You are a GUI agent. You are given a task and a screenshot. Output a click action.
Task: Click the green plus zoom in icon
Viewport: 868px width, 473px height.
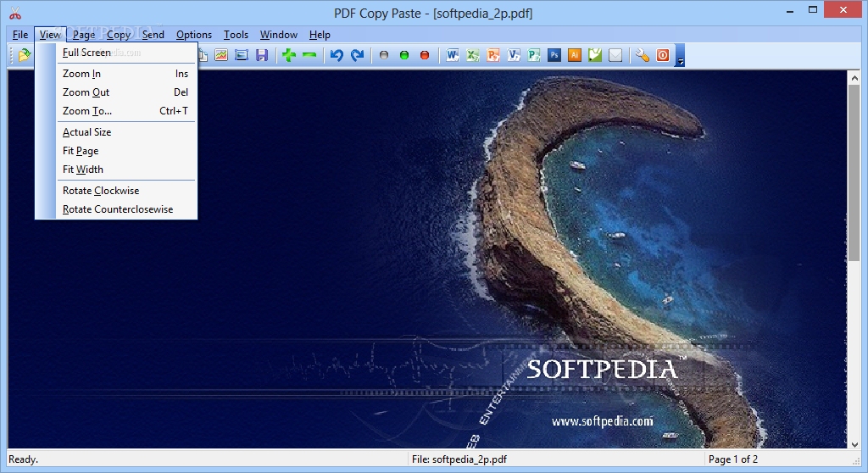click(289, 55)
